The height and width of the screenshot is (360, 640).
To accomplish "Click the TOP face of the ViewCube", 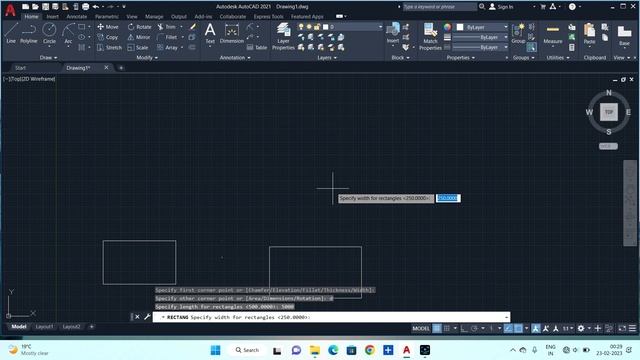I will [609, 112].
